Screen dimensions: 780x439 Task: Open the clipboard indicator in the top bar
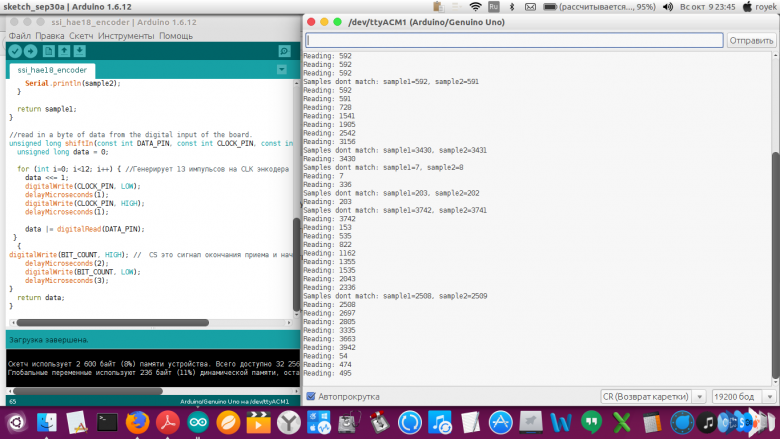438,7
